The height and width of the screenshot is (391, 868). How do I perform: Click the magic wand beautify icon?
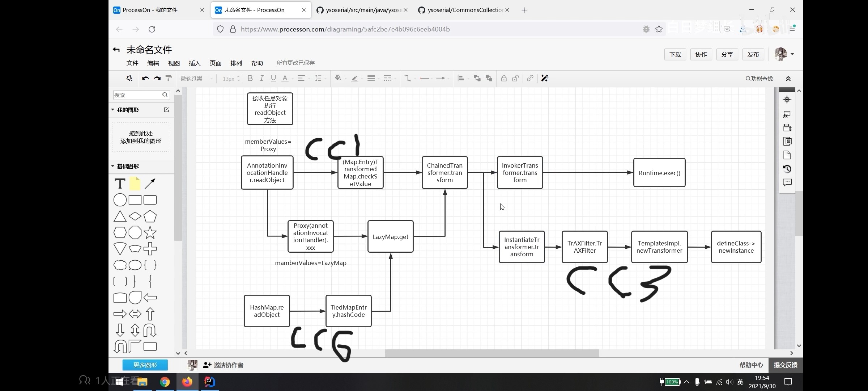click(x=545, y=78)
